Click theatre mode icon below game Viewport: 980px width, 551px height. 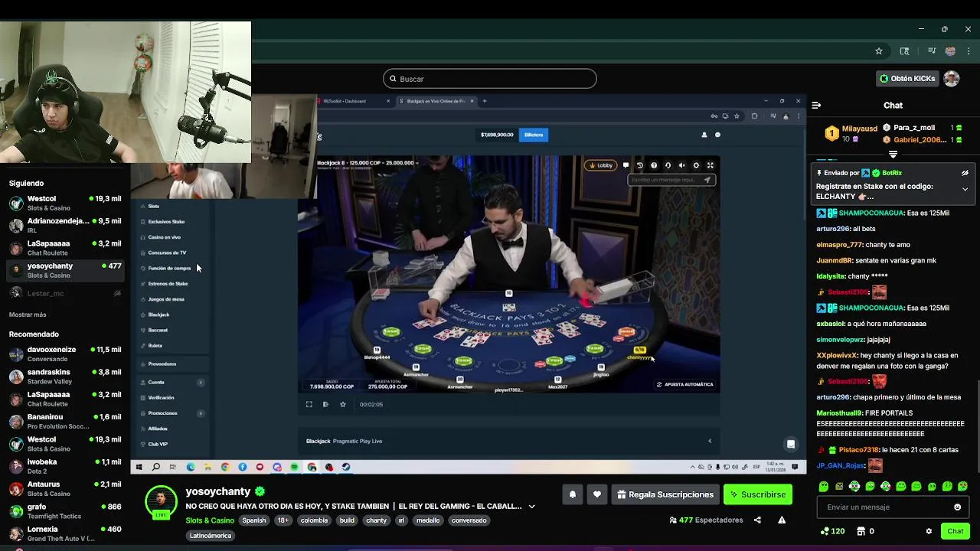point(325,404)
